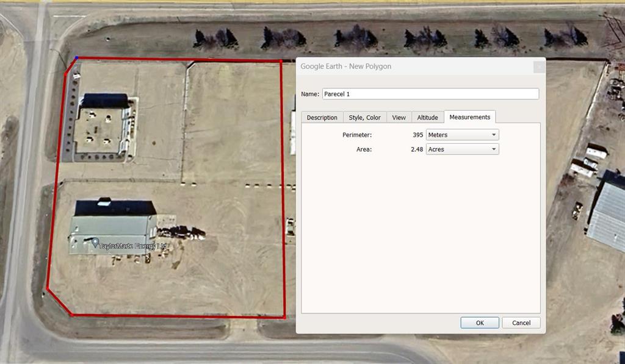Click the polygon's top-right corner vertex
This screenshot has width=625, height=364.
point(281,61)
